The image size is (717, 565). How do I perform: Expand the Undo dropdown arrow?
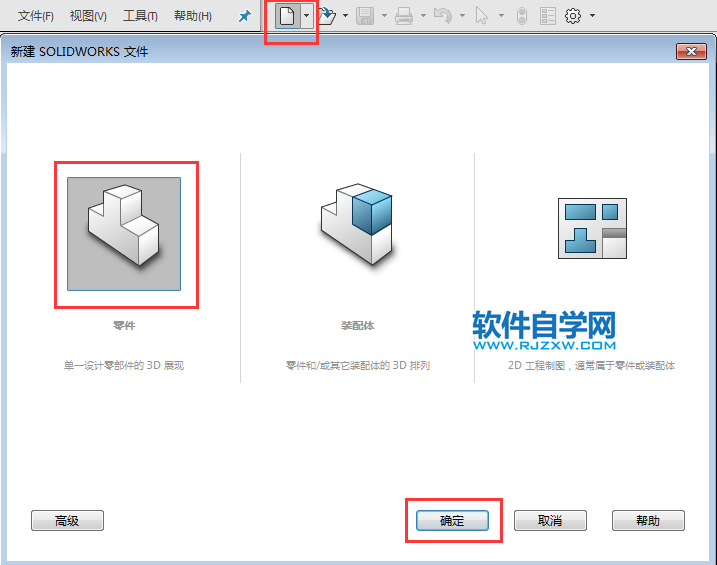[x=462, y=16]
